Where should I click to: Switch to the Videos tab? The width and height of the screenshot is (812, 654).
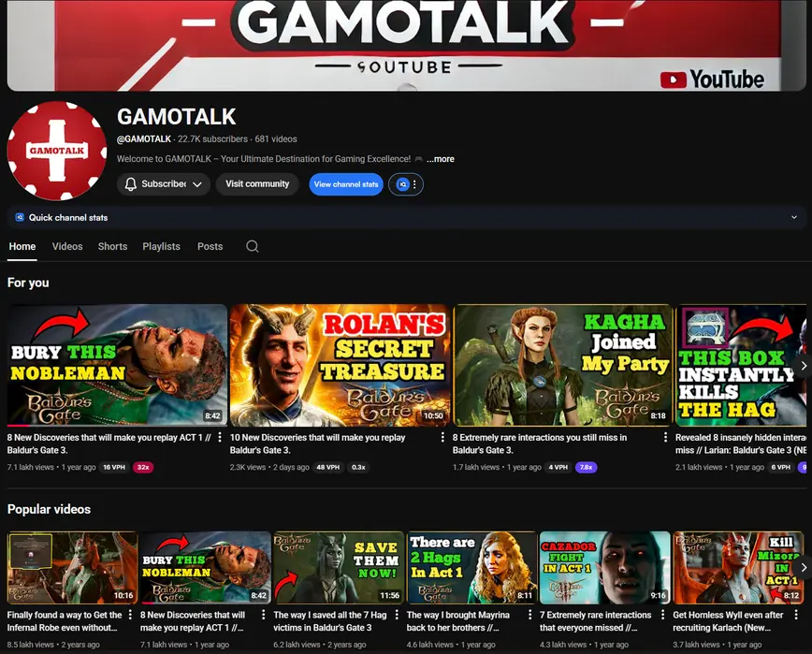click(x=67, y=246)
